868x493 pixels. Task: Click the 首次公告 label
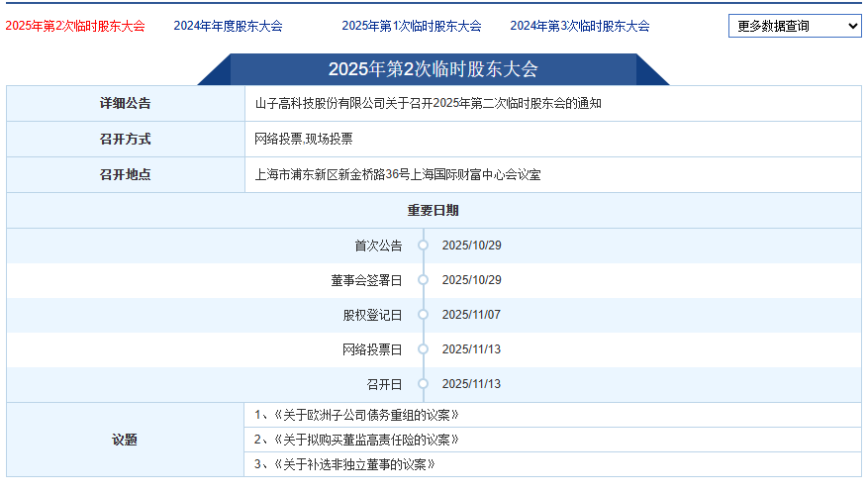(x=378, y=246)
